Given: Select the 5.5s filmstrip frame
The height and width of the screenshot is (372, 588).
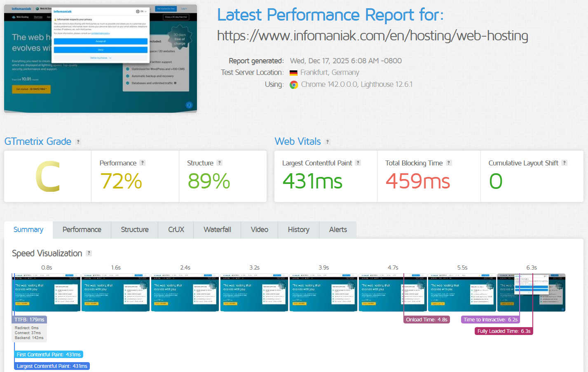Looking at the screenshot, I should 462,293.
